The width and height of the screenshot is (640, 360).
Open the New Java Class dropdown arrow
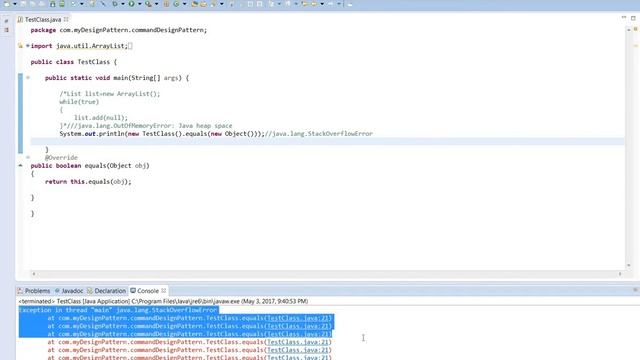[184, 4]
